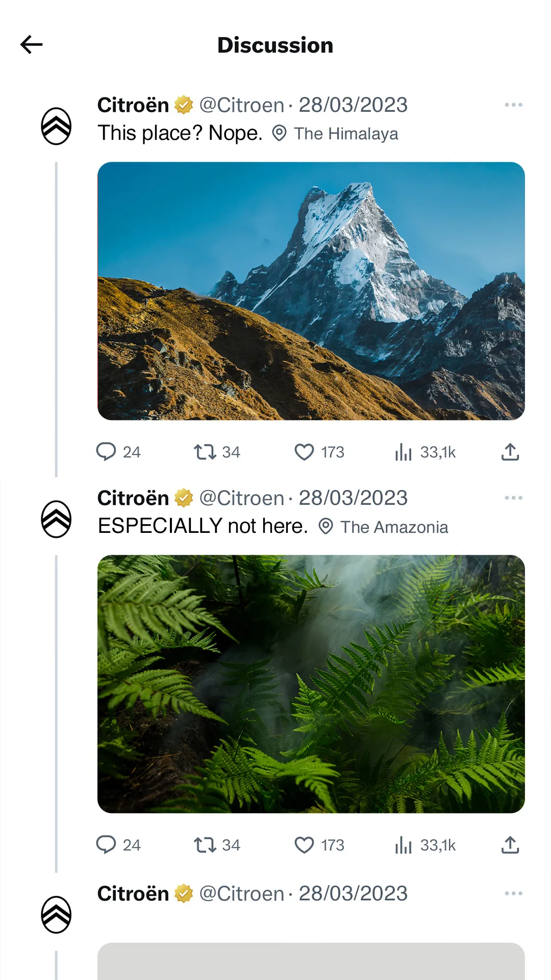Open more options for Himalaya tweet
The width and height of the screenshot is (551, 980).
click(x=513, y=105)
